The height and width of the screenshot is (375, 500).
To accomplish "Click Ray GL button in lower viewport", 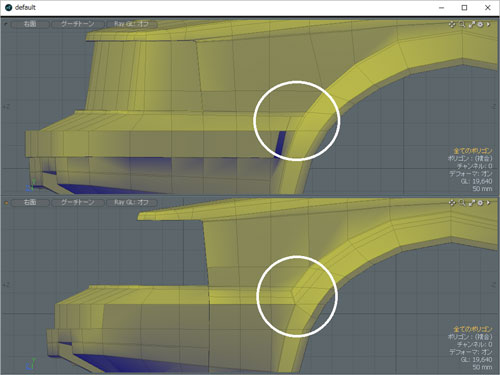I will pos(131,203).
